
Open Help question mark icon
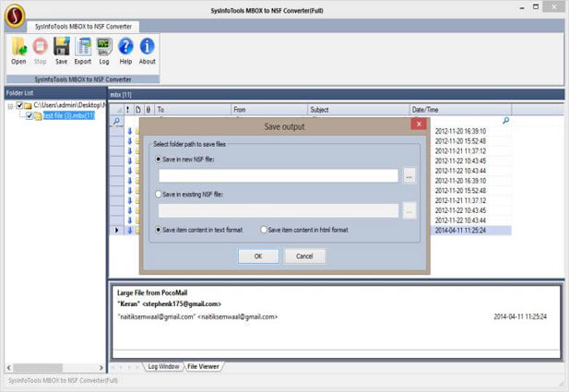coord(125,51)
